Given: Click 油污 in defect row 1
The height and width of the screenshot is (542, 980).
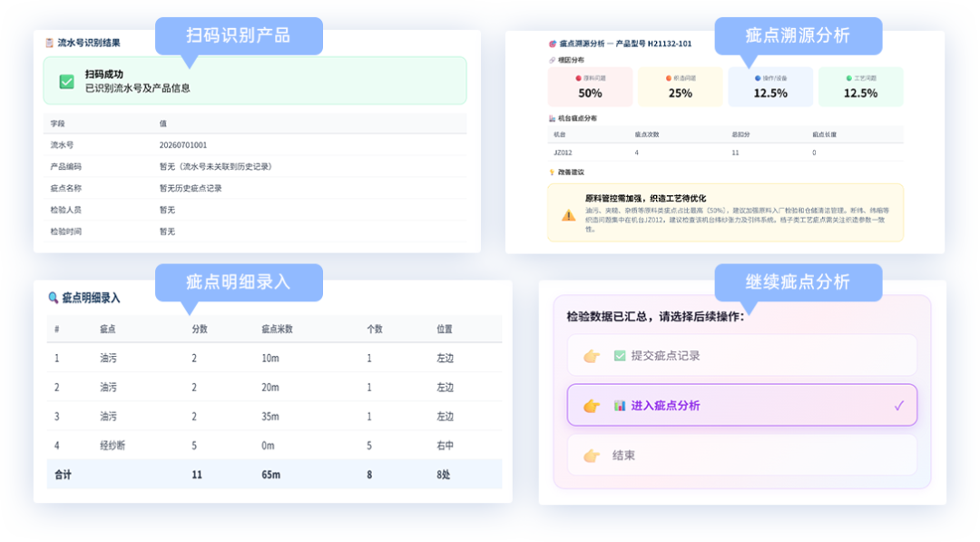Looking at the screenshot, I should (108, 359).
